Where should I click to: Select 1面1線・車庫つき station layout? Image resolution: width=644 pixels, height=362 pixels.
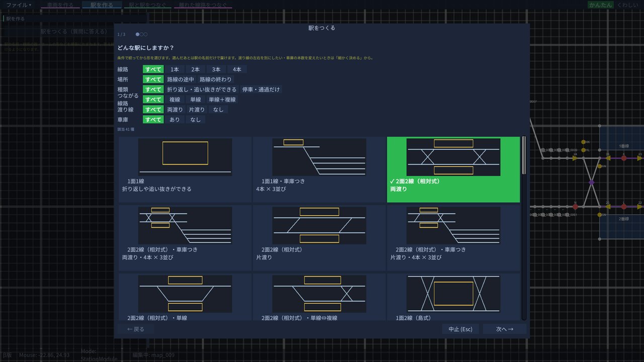[x=319, y=169]
